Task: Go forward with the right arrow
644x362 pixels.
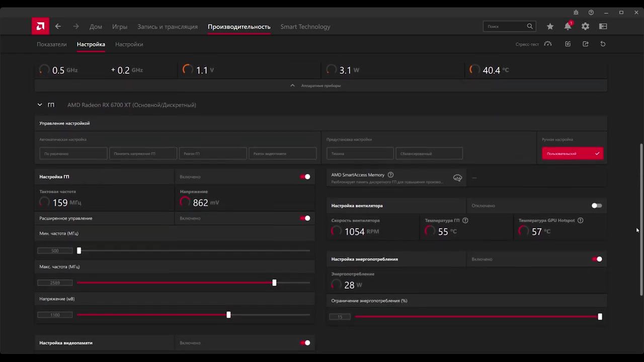Action: coord(76,27)
